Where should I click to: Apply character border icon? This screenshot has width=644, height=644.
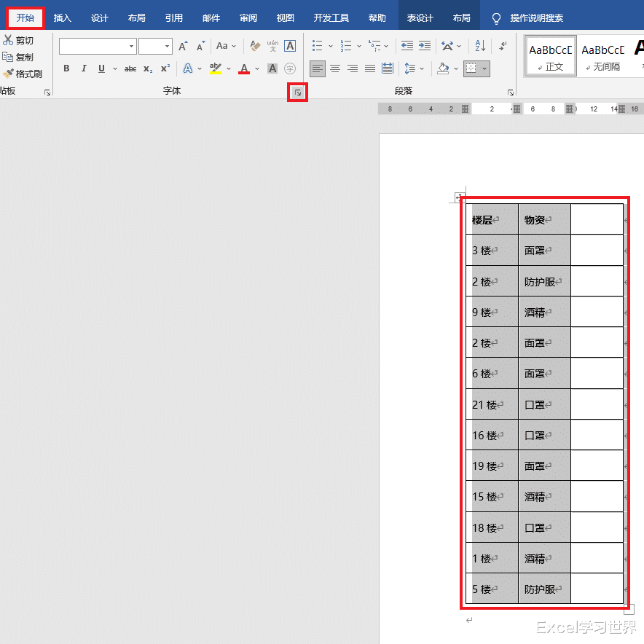pyautogui.click(x=290, y=46)
